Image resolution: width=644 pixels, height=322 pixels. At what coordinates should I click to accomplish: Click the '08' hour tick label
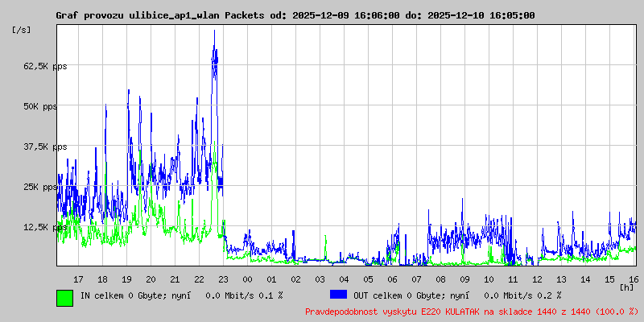coord(440,279)
